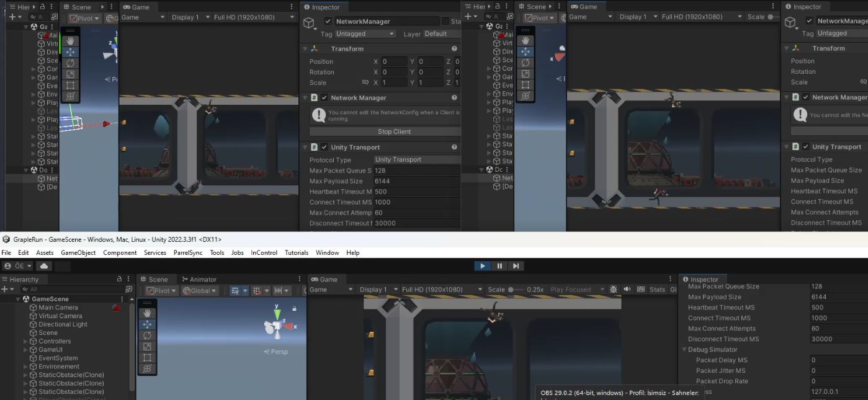Viewport: 868px width, 400px height.
Task: Expand the Controllers object in Hierarchy
Action: coord(25,341)
